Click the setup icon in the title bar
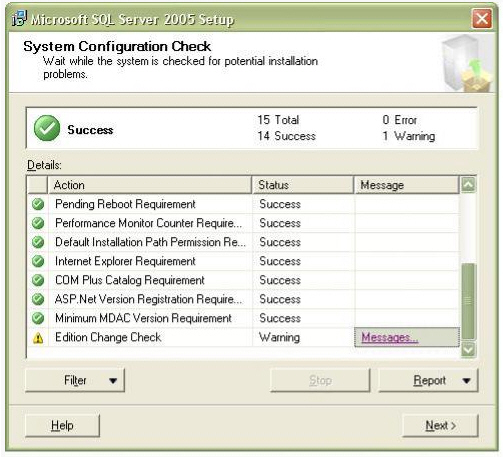 (19, 18)
